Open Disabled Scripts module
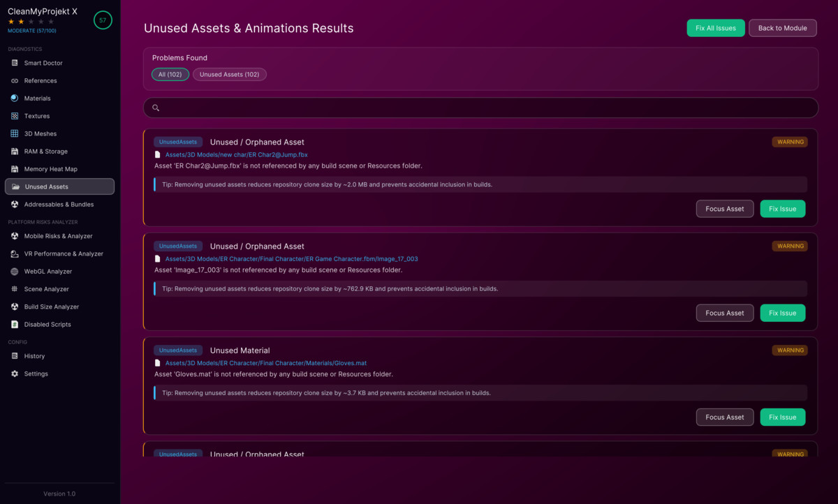The image size is (838, 504). click(x=59, y=325)
